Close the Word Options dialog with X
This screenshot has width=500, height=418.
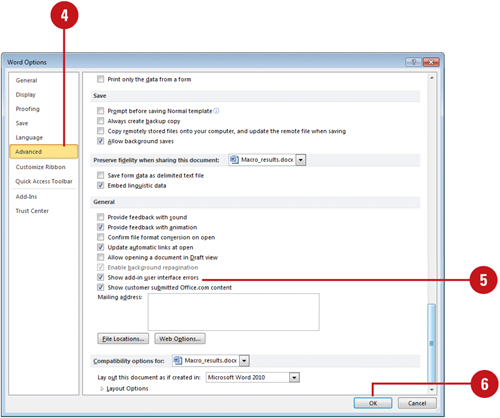coord(431,62)
